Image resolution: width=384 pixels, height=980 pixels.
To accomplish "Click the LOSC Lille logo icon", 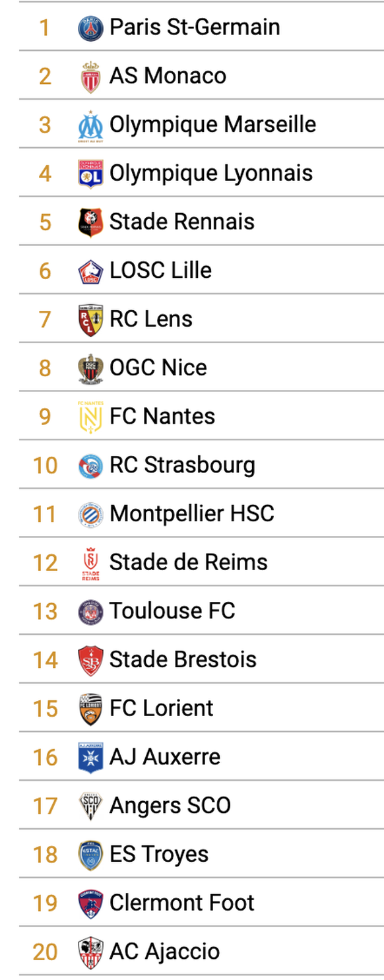I will (90, 271).
